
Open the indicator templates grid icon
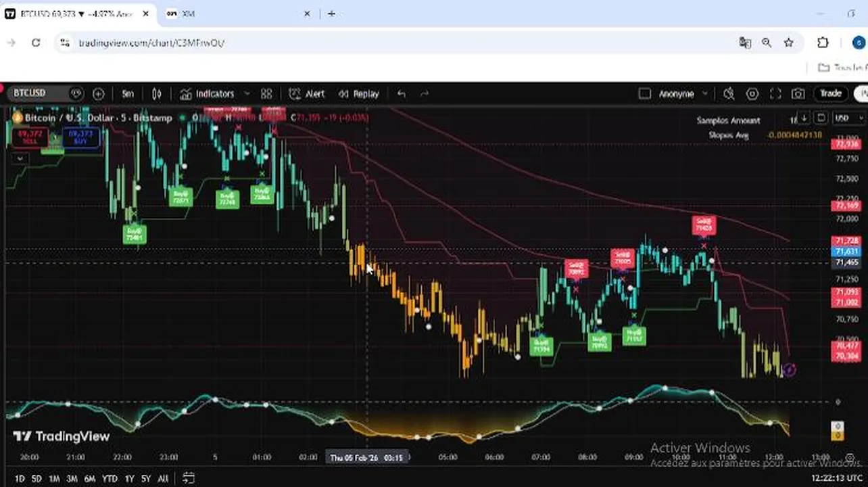266,93
